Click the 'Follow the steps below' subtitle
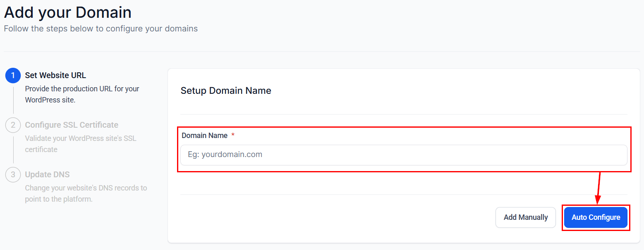This screenshot has height=250, width=644. (x=101, y=29)
